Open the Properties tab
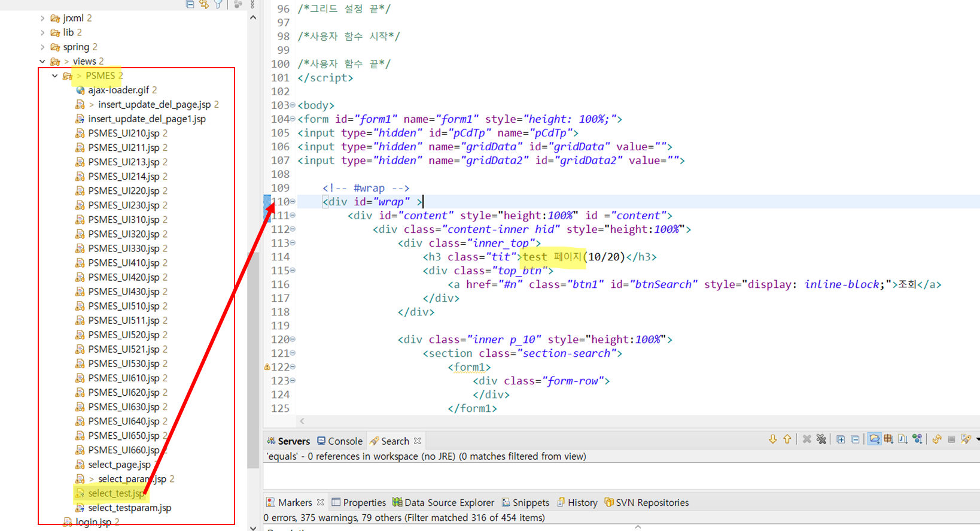The image size is (980, 531). [359, 502]
